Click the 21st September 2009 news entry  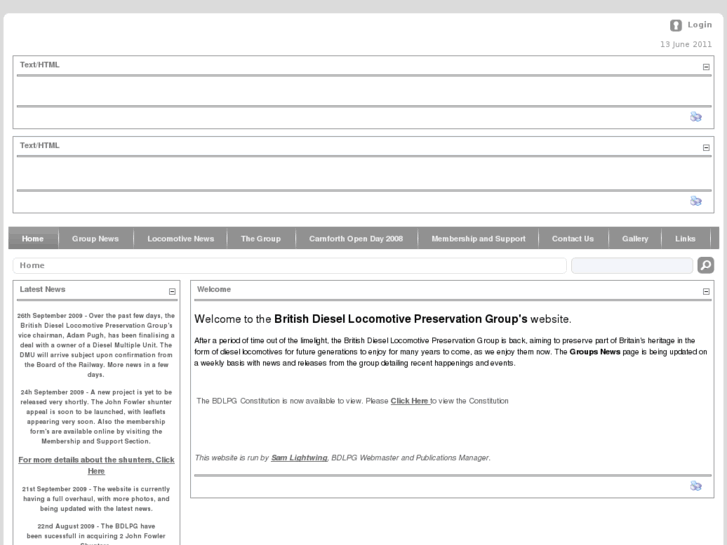click(x=96, y=499)
